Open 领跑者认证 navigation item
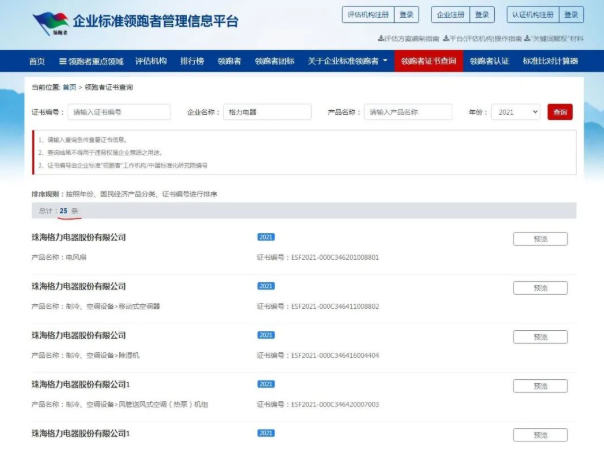Image resolution: width=604 pixels, height=458 pixels. click(489, 61)
